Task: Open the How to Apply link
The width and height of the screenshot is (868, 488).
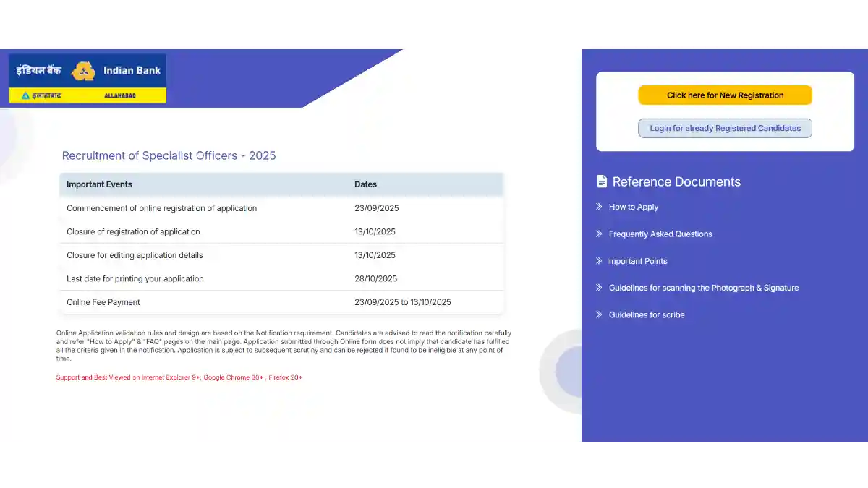Action: [633, 207]
